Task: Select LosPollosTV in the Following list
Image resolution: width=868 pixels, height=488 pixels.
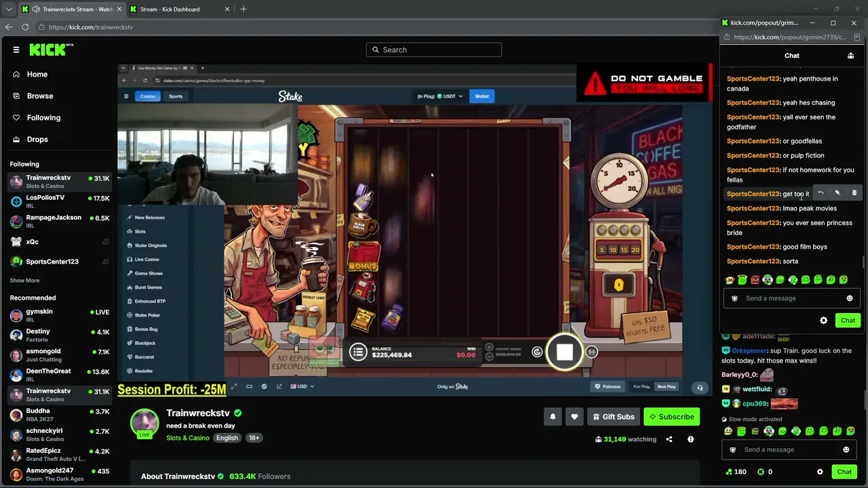Action: pyautogui.click(x=59, y=201)
